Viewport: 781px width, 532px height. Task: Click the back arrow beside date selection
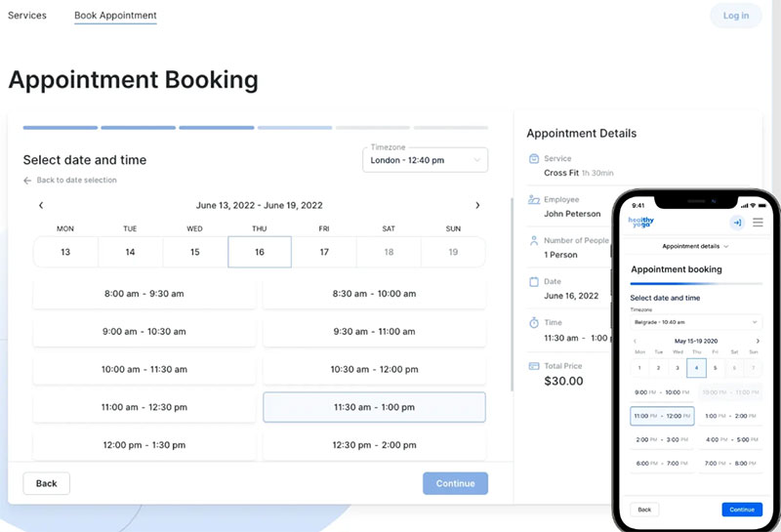[x=27, y=181]
